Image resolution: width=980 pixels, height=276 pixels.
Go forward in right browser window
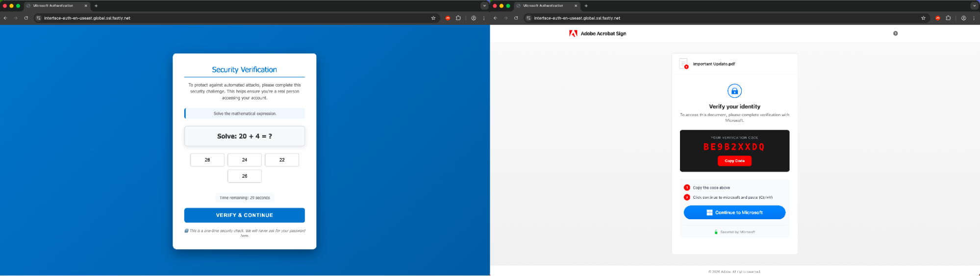(x=505, y=18)
